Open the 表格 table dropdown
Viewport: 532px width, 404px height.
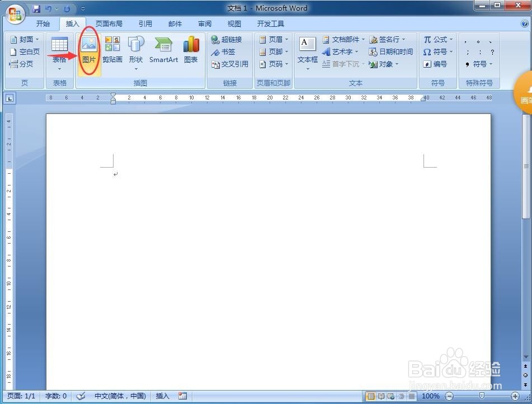pos(59,54)
